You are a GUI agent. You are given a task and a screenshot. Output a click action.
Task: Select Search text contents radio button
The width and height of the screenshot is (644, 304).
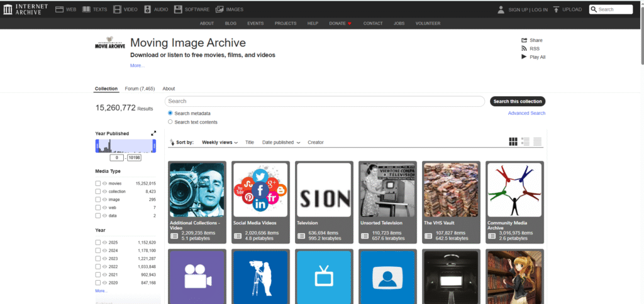[170, 122]
